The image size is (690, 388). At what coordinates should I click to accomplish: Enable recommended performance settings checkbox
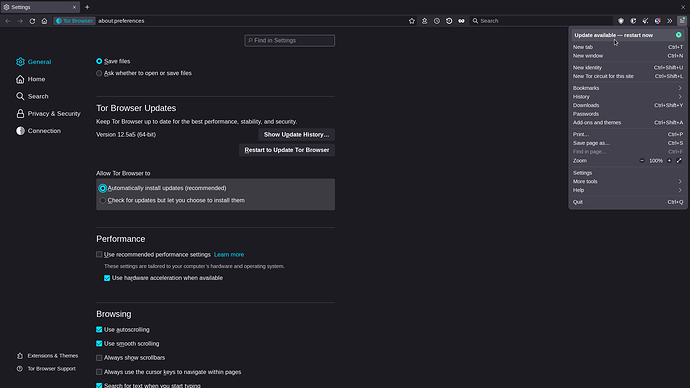click(x=99, y=254)
